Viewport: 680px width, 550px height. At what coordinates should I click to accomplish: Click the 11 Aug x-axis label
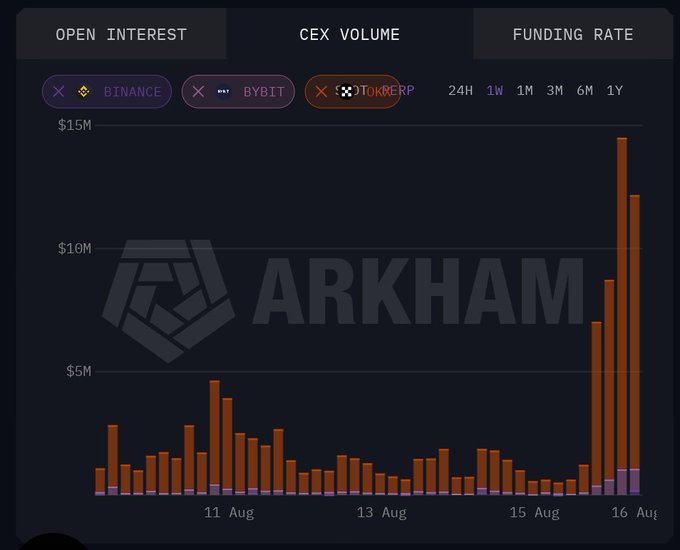point(229,513)
